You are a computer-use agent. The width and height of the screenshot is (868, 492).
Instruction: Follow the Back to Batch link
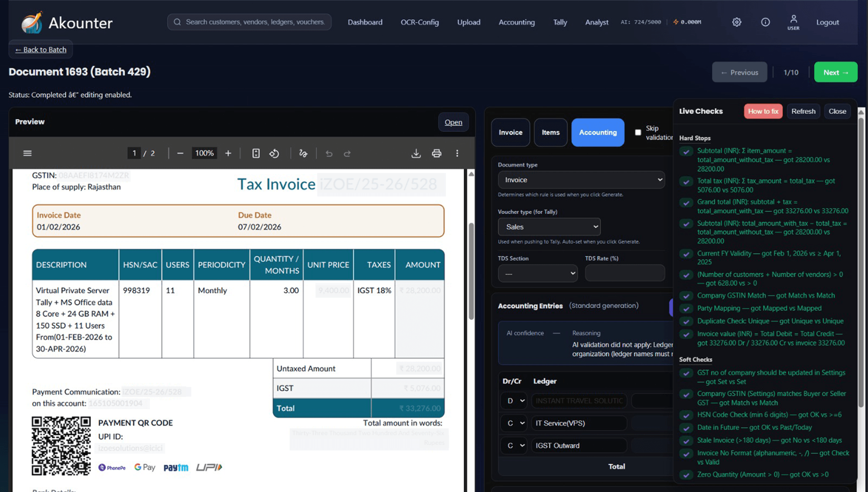point(41,50)
